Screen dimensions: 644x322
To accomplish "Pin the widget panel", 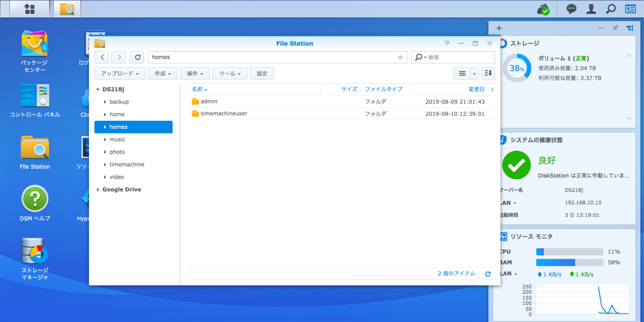I will (x=616, y=28).
